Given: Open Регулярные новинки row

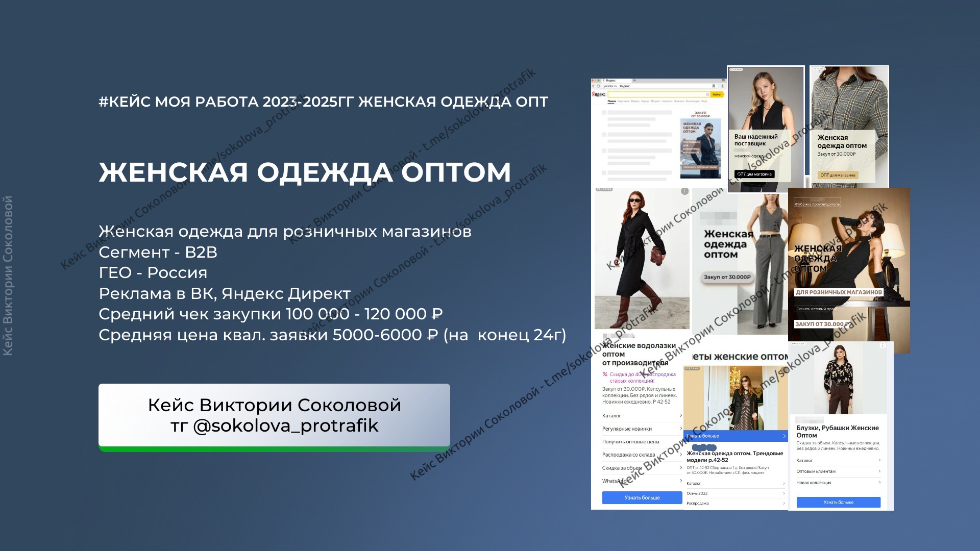Looking at the screenshot, I should pyautogui.click(x=642, y=429).
